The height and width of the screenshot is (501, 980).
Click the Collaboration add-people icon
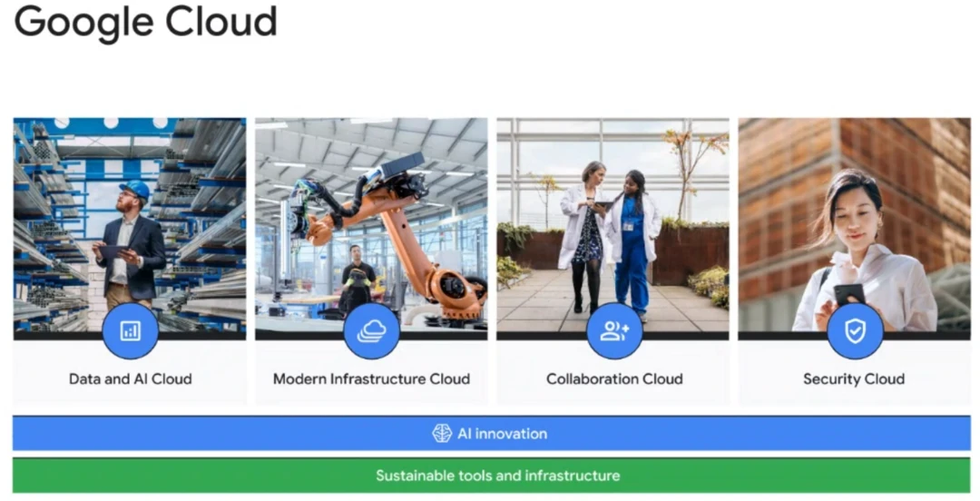[614, 331]
